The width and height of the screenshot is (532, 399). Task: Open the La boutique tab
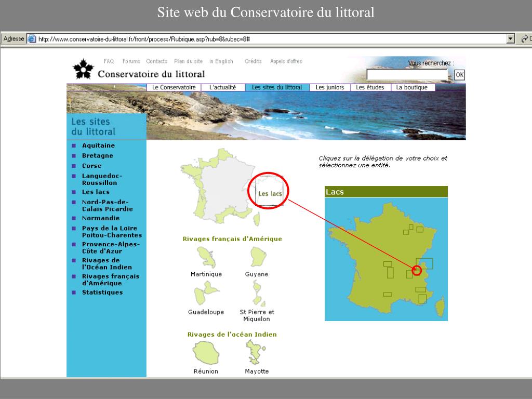(412, 87)
